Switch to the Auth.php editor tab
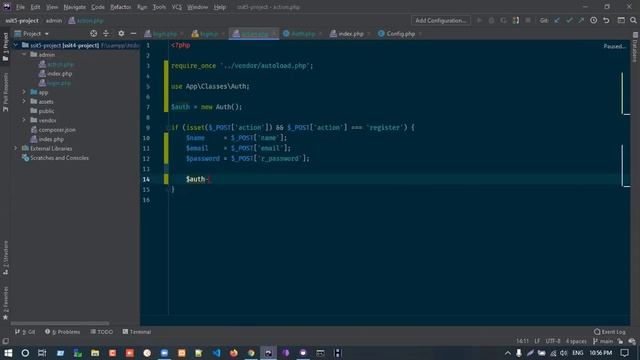Screen dimensions: 640x360 303,33
